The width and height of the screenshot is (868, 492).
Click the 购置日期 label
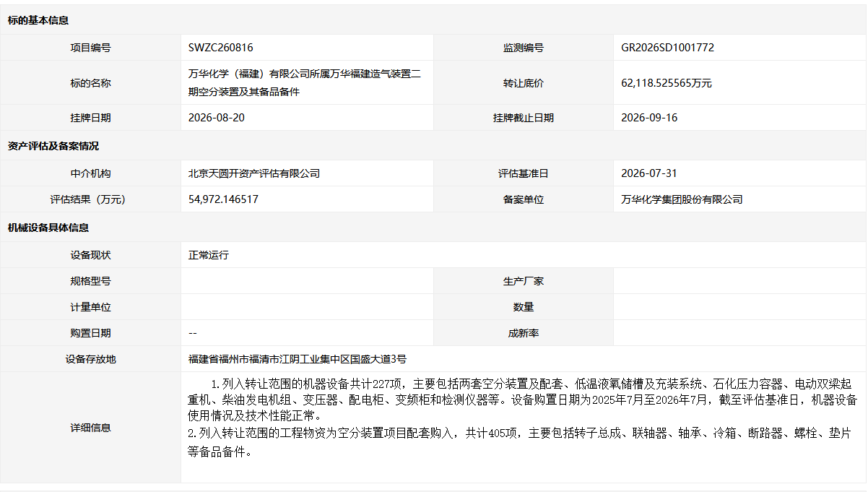pyautogui.click(x=90, y=333)
